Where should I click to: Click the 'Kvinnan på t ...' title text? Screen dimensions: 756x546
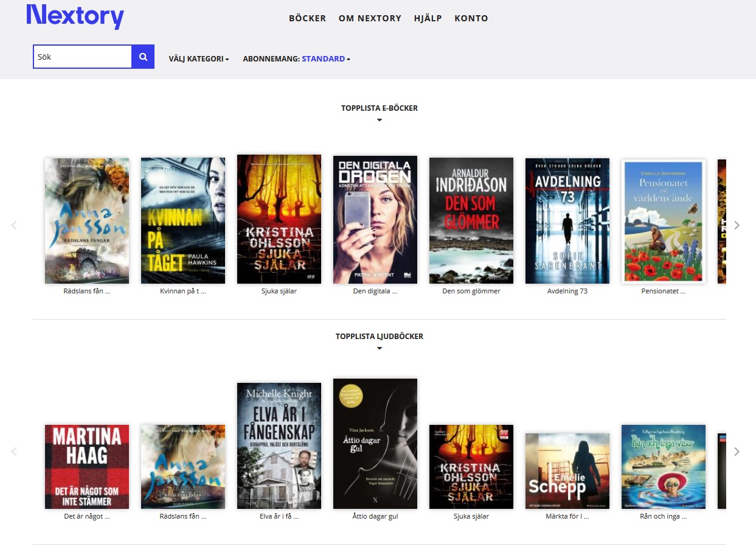(x=183, y=291)
